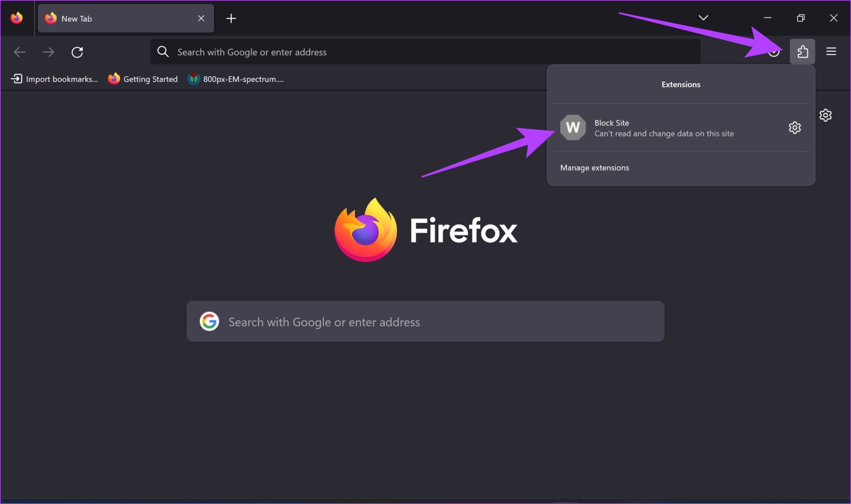Image resolution: width=851 pixels, height=504 pixels.
Task: Go back one page
Action: (x=20, y=52)
